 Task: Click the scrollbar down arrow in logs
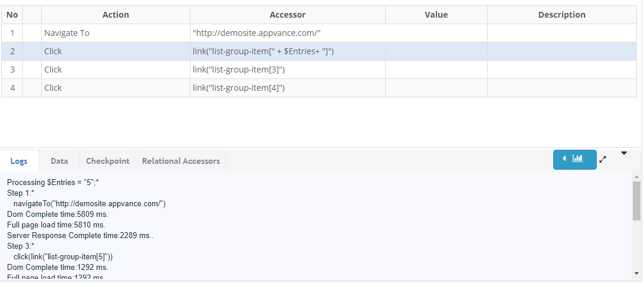(636, 273)
